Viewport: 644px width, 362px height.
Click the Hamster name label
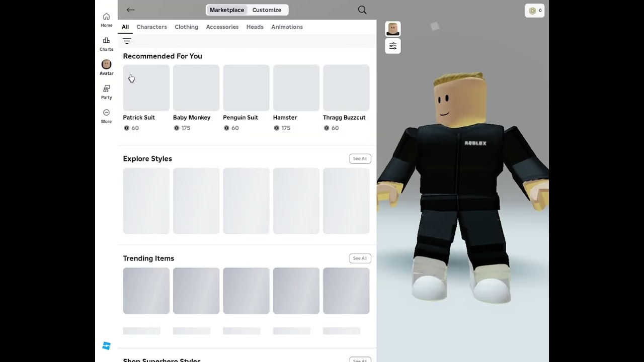[x=285, y=118]
